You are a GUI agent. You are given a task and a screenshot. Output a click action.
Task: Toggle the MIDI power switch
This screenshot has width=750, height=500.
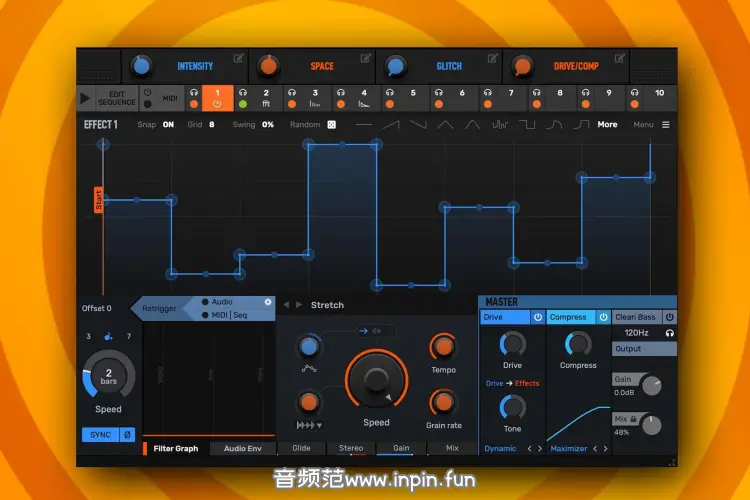tap(147, 92)
